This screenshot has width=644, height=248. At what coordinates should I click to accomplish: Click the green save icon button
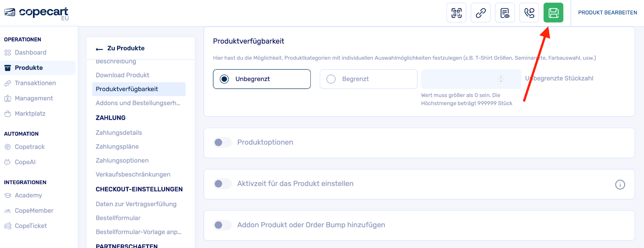[553, 13]
